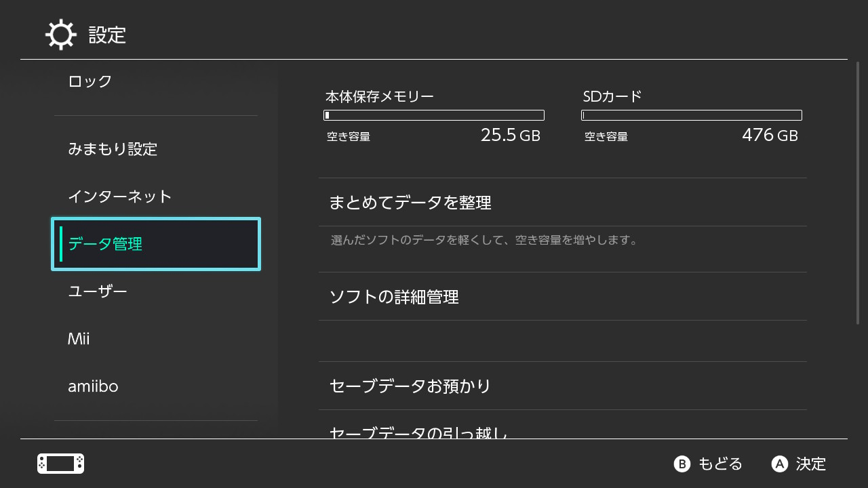Click the もどる label at bottom
868x488 pixels.
point(720,464)
